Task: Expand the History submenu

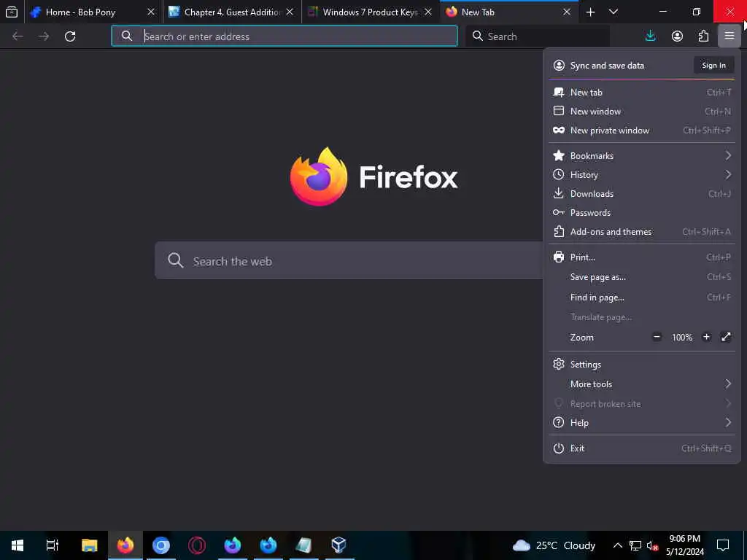Action: pyautogui.click(x=642, y=175)
